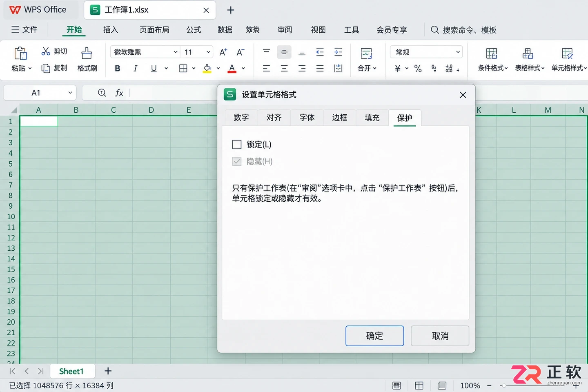Image resolution: width=588 pixels, height=392 pixels.
Task: Click the Merge cells icon
Action: (366, 53)
